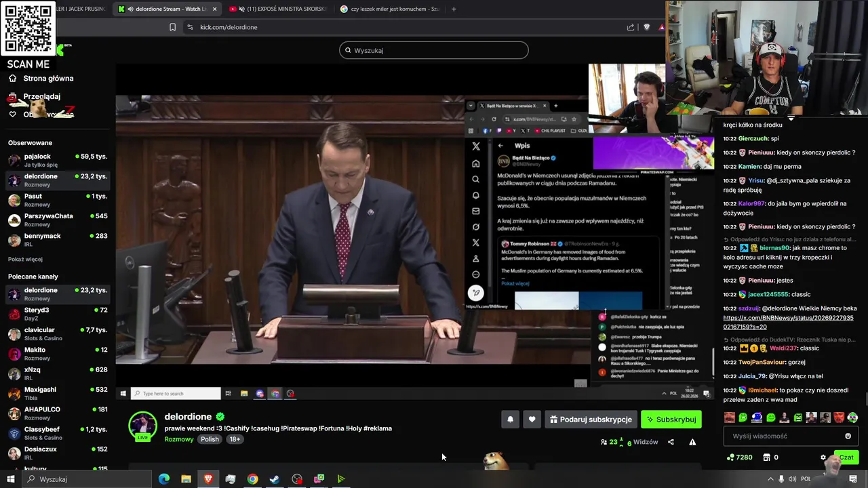Click the 18+ tag under the title
868x488 pixels.
(235, 439)
